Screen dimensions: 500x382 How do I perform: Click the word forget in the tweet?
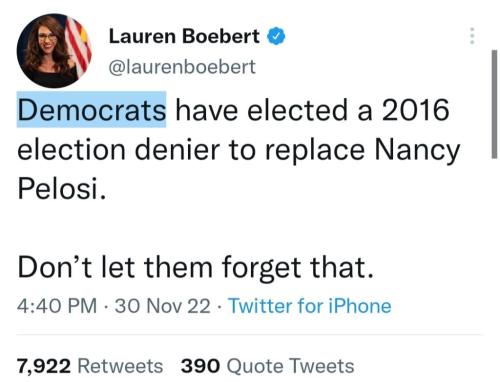pos(262,268)
